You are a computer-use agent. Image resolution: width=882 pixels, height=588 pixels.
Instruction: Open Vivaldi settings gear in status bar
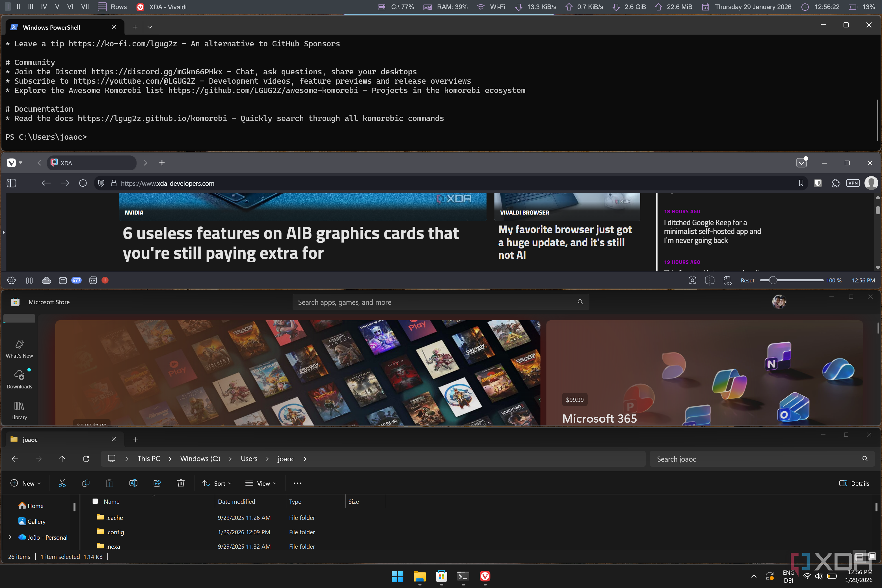tap(12, 280)
